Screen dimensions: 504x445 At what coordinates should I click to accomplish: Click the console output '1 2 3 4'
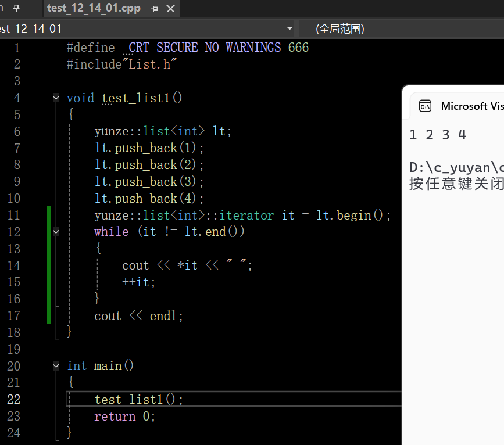point(438,135)
